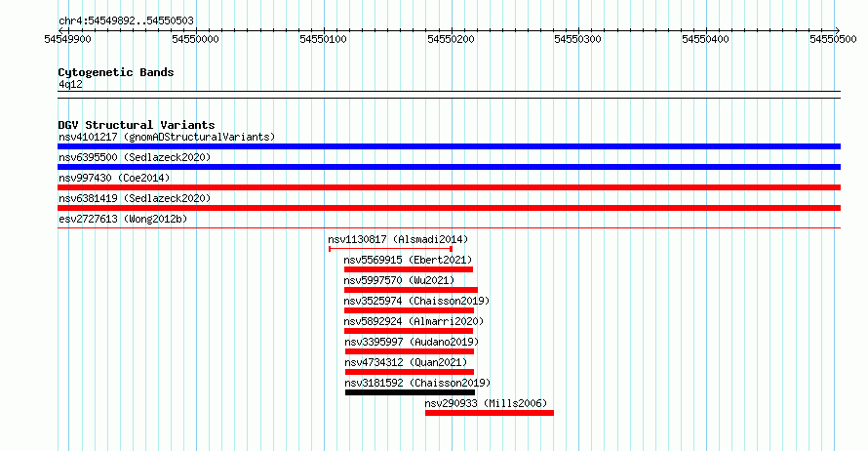The width and height of the screenshot is (868, 451).
Task: Select the red bar under nsv3525974
Action: [409, 310]
